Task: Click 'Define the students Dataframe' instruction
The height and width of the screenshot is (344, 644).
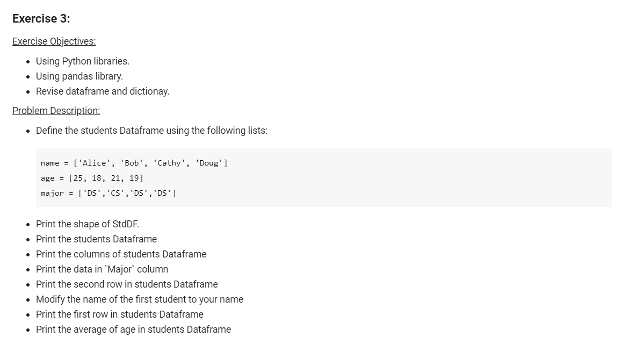Action: point(151,131)
